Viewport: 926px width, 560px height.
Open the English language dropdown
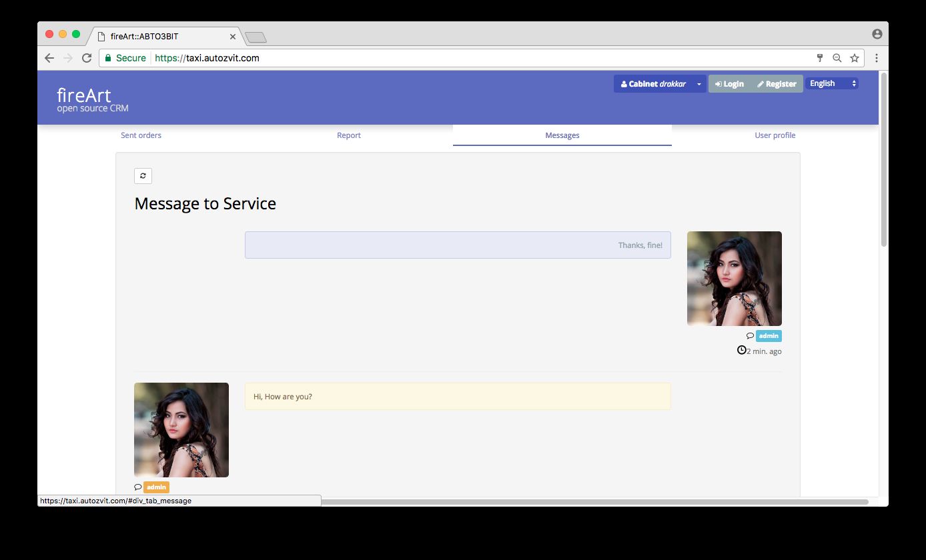[831, 83]
